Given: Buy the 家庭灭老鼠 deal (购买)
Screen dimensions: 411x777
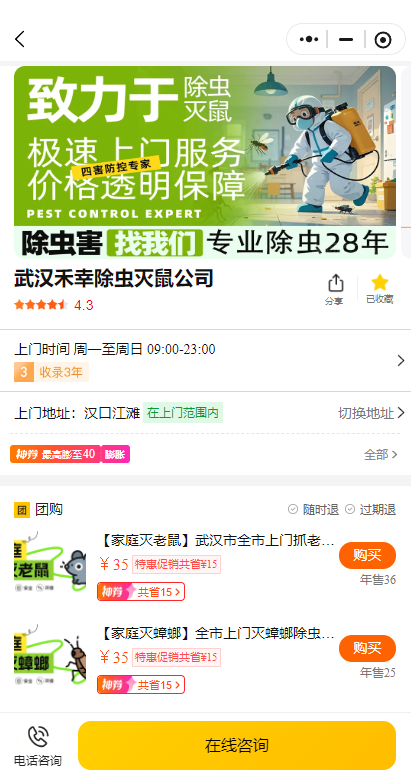Looking at the screenshot, I should coord(367,555).
